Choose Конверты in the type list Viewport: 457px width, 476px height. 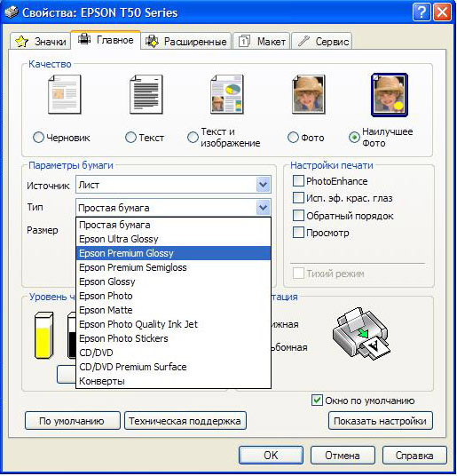[x=173, y=381]
